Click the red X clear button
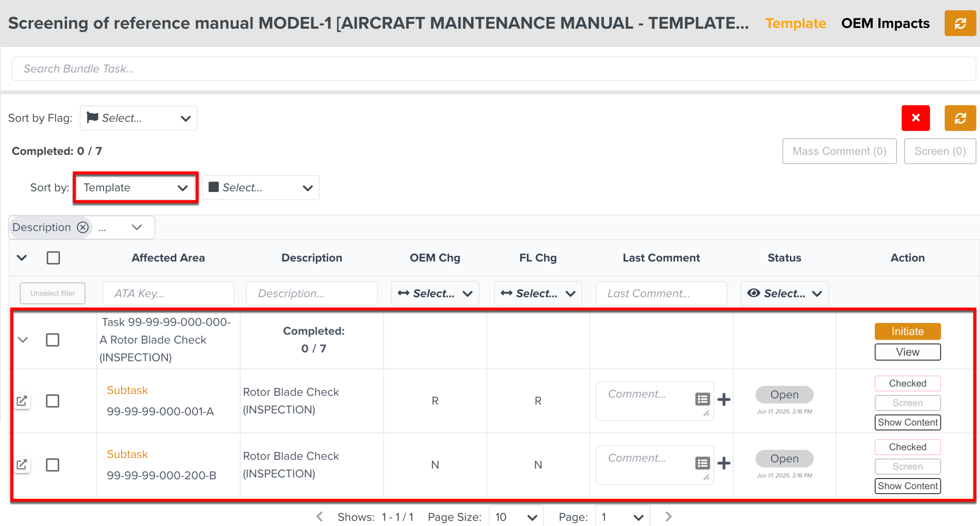 coord(915,118)
